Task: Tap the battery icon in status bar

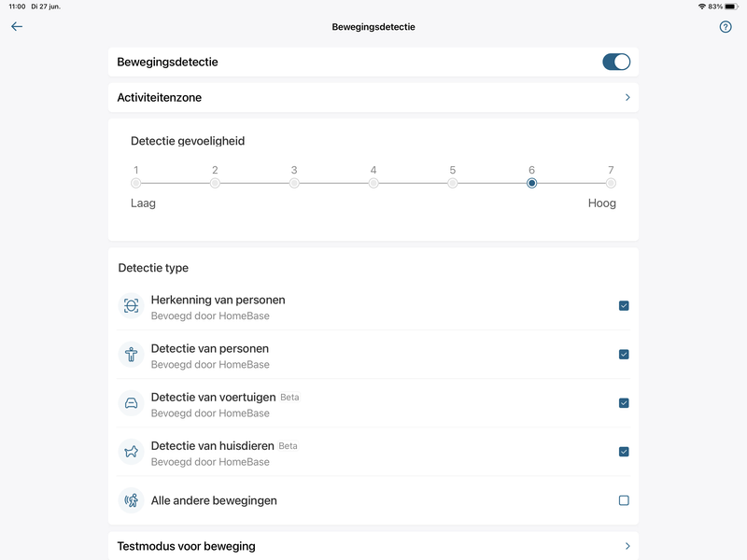Action: pyautogui.click(x=731, y=7)
